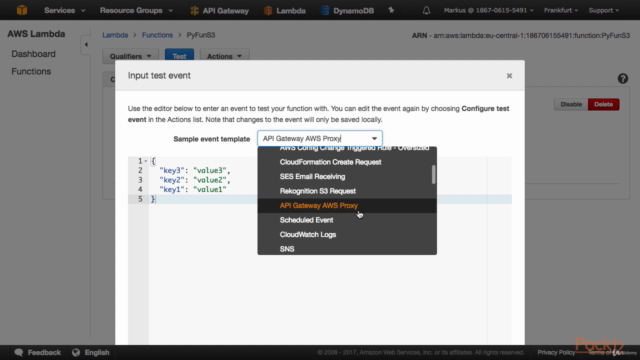Click code line with "key2": "value2"
This screenshot has width=640, height=360.
[x=195, y=180]
